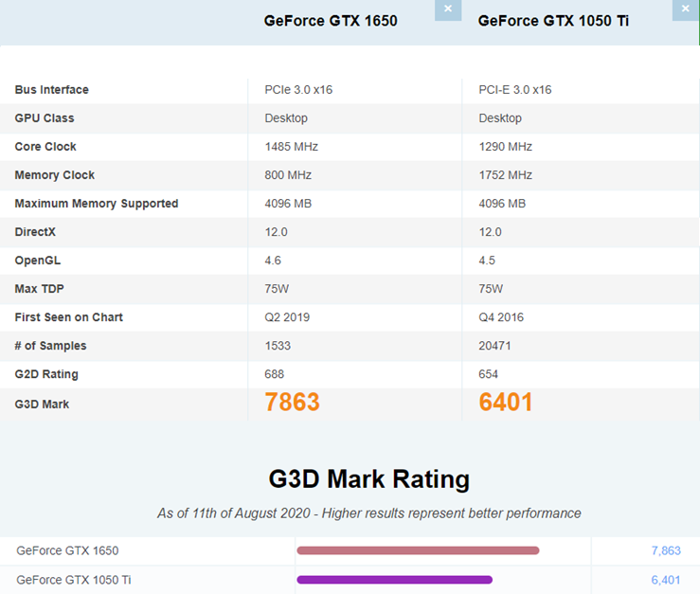
Task: Click the First Seen on Chart label
Action: (69, 317)
